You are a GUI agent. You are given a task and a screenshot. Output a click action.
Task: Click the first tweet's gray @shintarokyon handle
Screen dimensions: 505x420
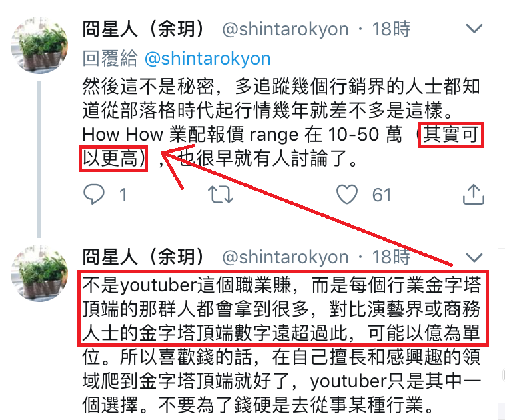pyautogui.click(x=285, y=29)
